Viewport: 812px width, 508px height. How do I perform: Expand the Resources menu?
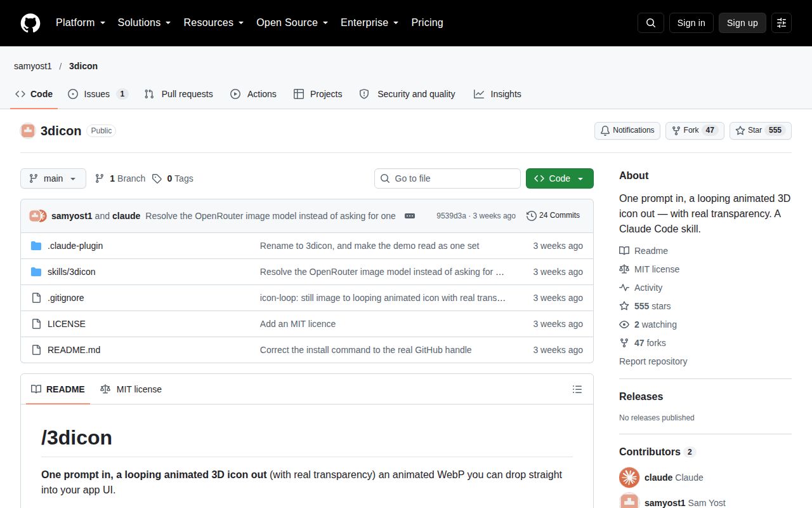pos(214,23)
